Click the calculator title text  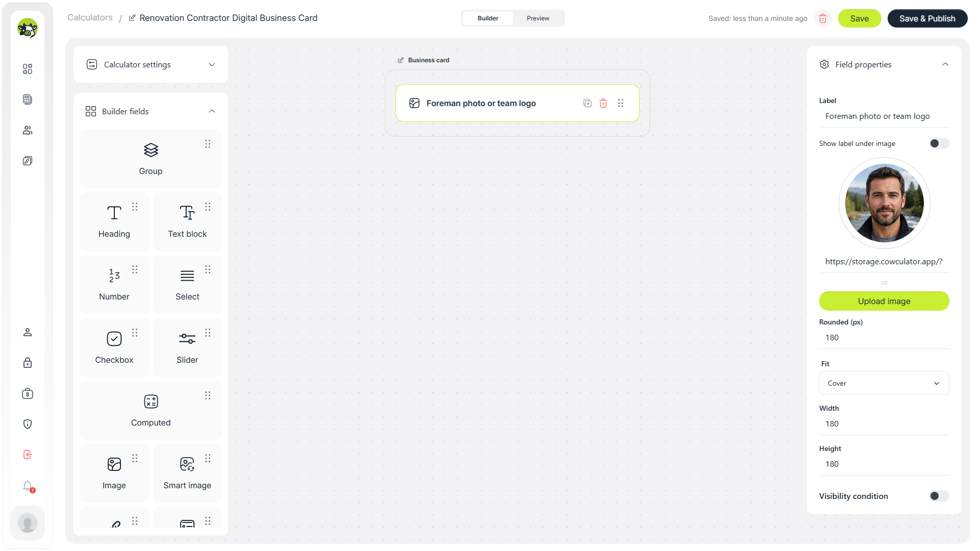coord(228,18)
